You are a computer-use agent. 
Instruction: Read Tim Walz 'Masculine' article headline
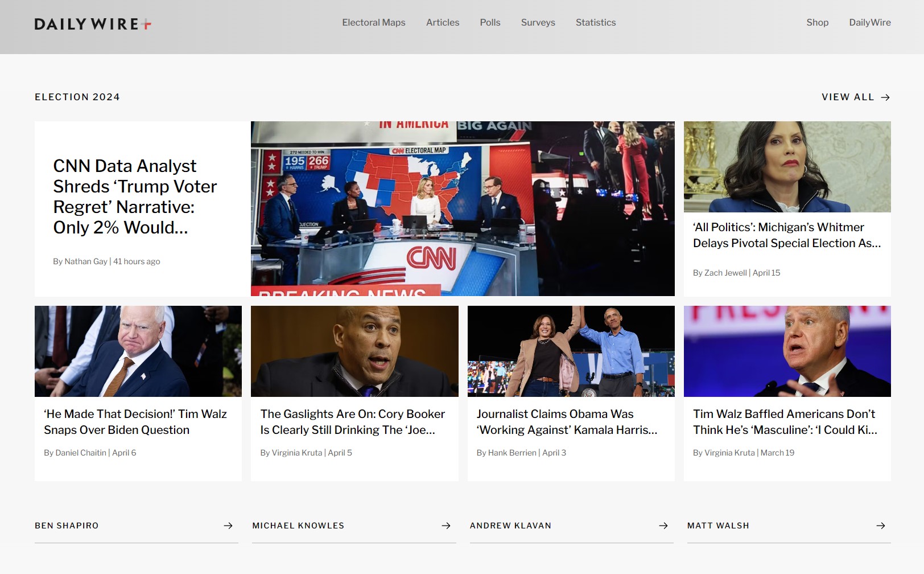click(x=785, y=422)
